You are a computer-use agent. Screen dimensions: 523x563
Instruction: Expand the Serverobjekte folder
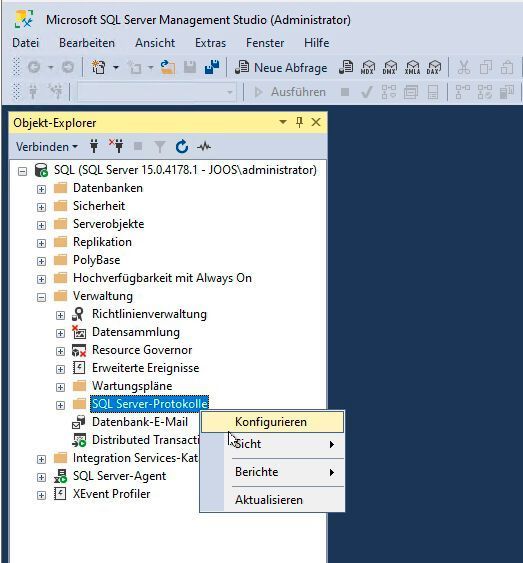41,225
